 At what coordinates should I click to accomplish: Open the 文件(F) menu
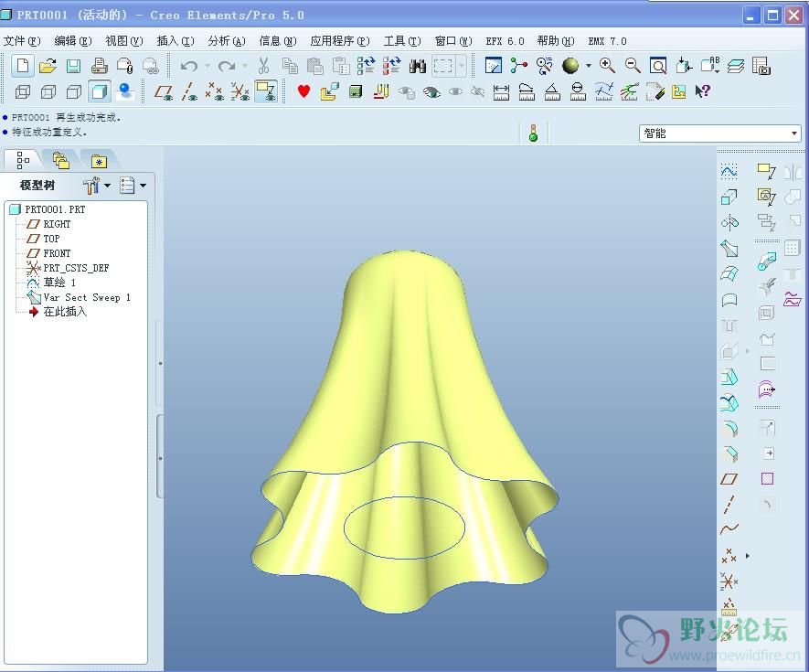[22, 41]
